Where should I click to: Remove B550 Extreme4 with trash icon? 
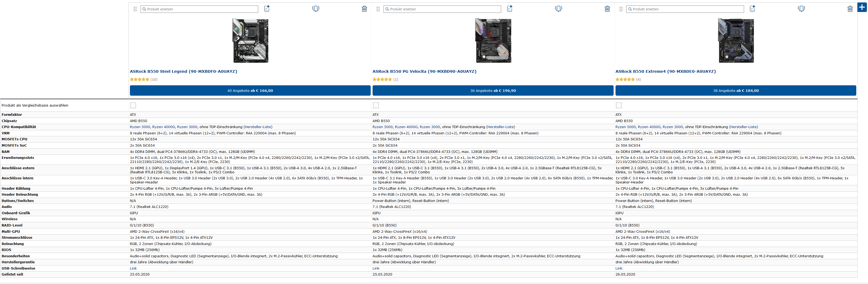click(x=850, y=9)
